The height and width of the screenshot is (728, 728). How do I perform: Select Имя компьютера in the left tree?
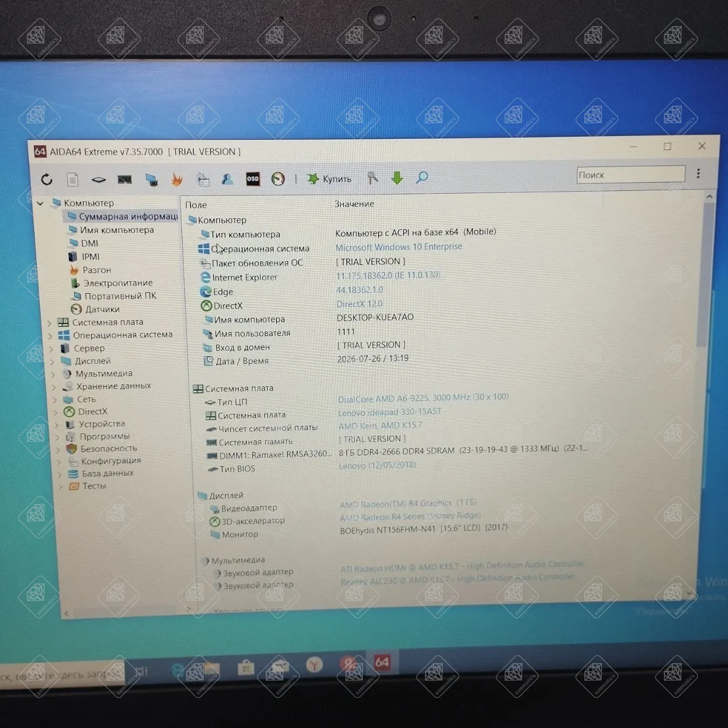pos(110,230)
